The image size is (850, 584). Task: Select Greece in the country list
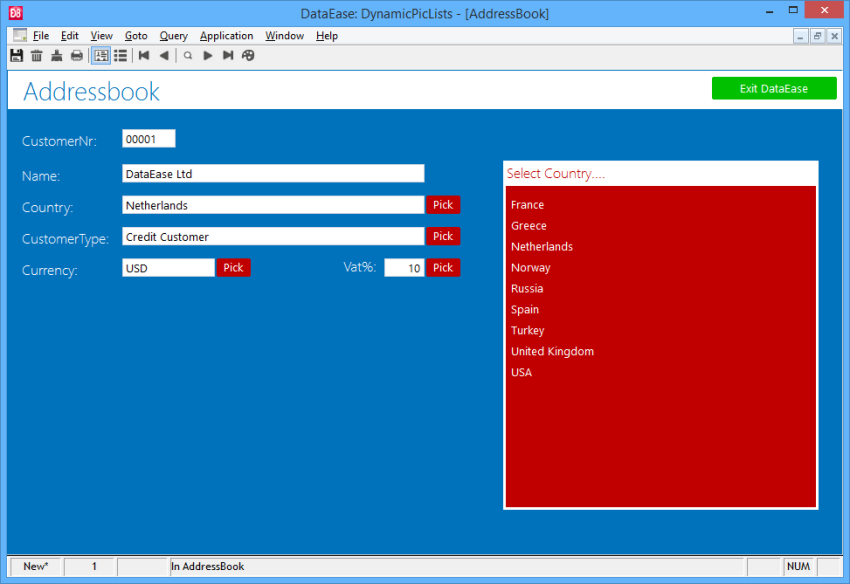pyautogui.click(x=529, y=226)
